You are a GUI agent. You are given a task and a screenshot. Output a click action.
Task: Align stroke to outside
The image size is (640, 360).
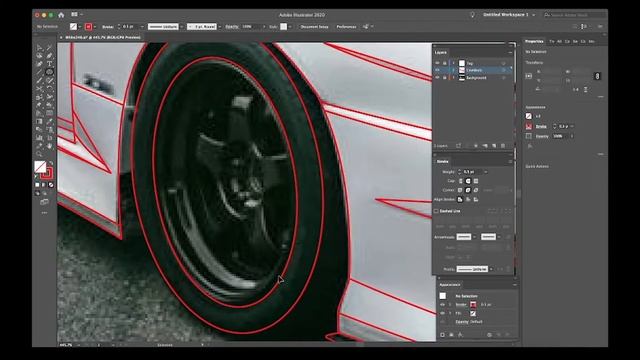(476, 200)
